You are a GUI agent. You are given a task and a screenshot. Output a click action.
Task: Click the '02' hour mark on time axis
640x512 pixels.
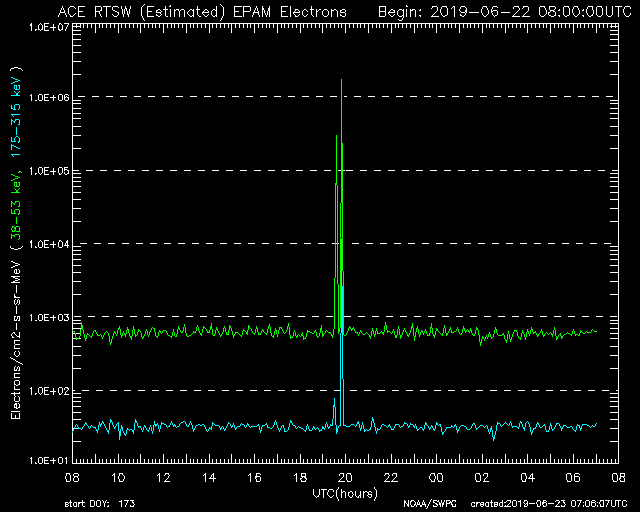(x=482, y=478)
